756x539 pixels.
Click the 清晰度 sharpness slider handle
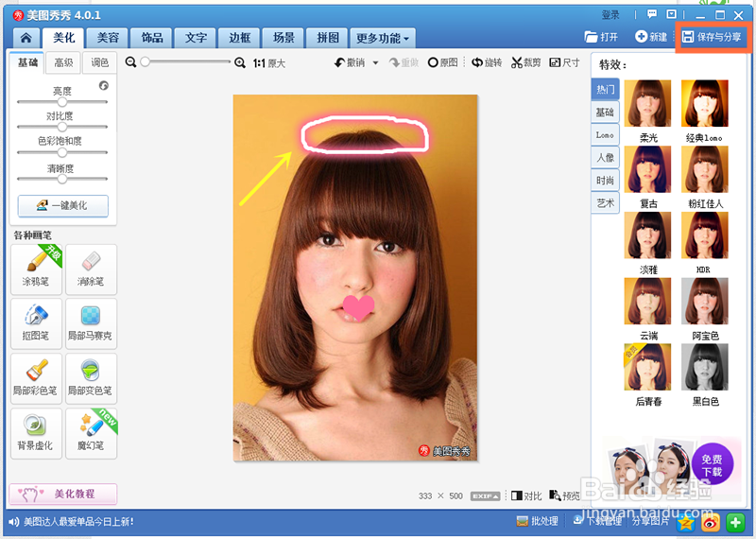pyautogui.click(x=62, y=179)
